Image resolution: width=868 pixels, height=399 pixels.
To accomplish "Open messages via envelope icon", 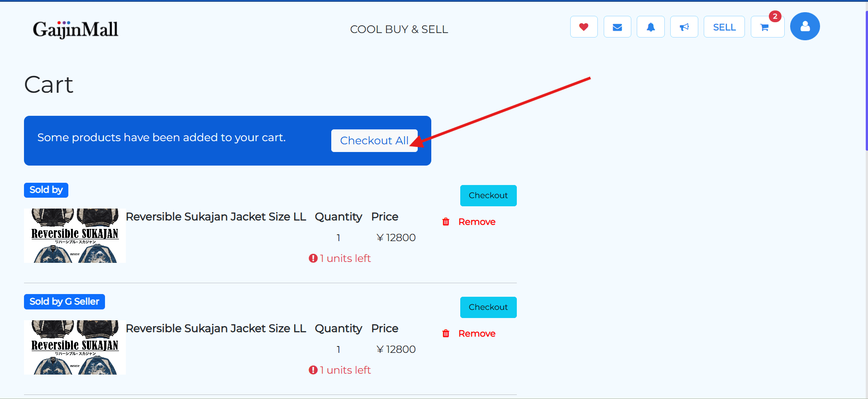I will [x=617, y=27].
